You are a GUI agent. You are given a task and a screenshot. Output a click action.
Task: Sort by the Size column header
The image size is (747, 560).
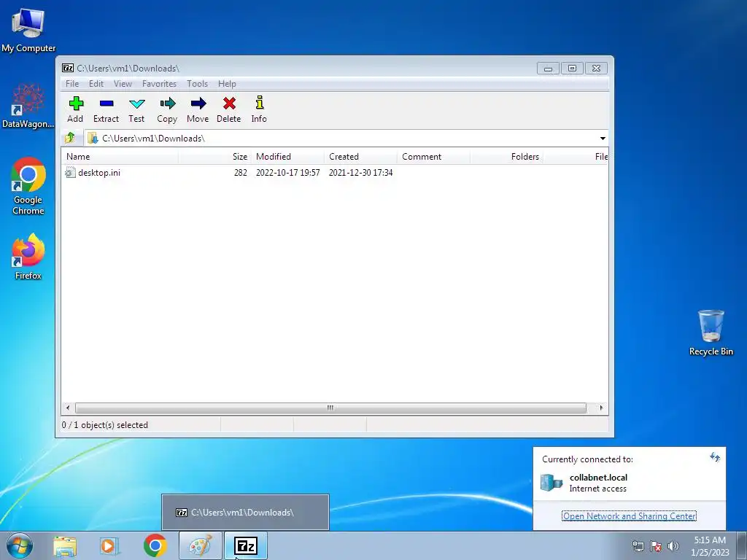(214, 156)
